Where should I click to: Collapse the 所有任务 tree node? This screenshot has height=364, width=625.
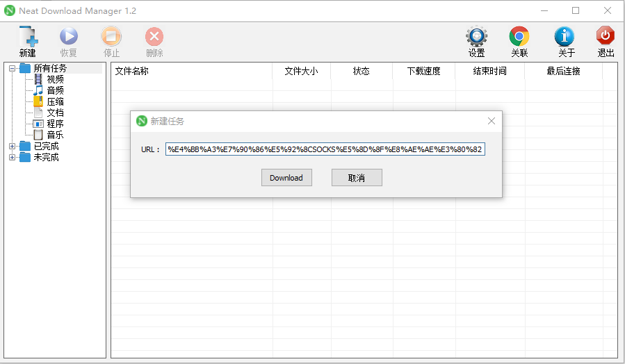12,68
